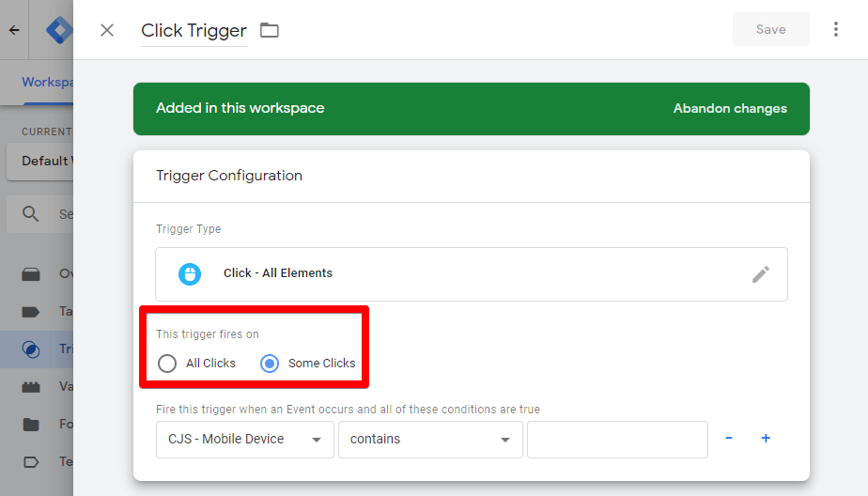Click the Added in this workspace banner text
Image resolution: width=868 pixels, height=496 pixels.
coord(240,108)
